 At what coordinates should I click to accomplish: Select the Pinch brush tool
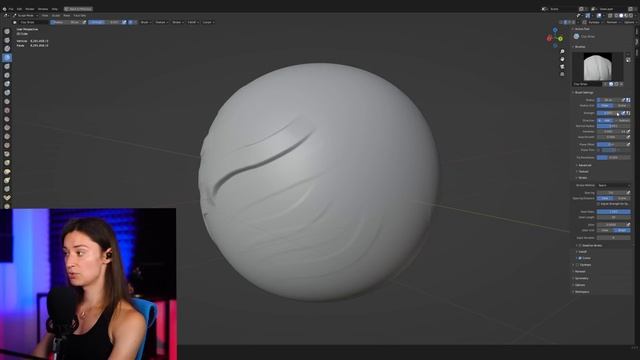[7, 154]
